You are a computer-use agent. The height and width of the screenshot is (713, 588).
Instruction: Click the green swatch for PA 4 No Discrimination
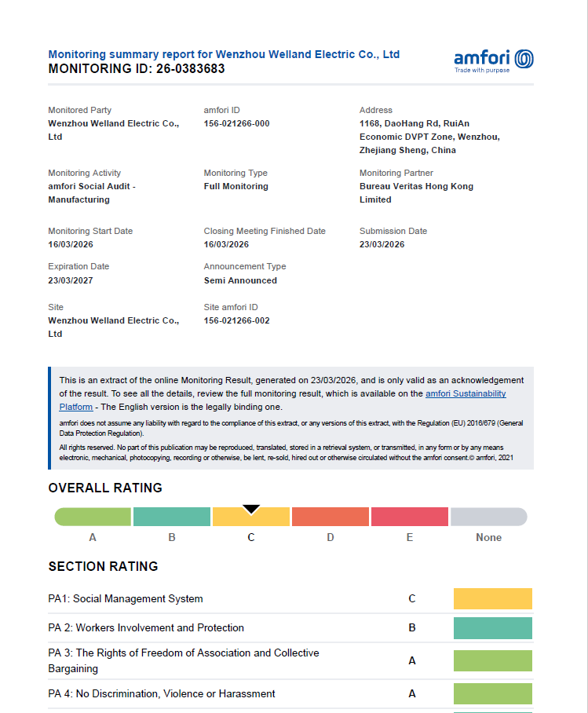coord(493,694)
